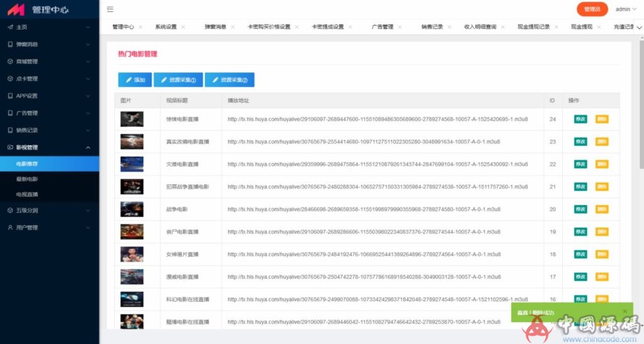Click 删除 button for ID 19 row

[602, 232]
